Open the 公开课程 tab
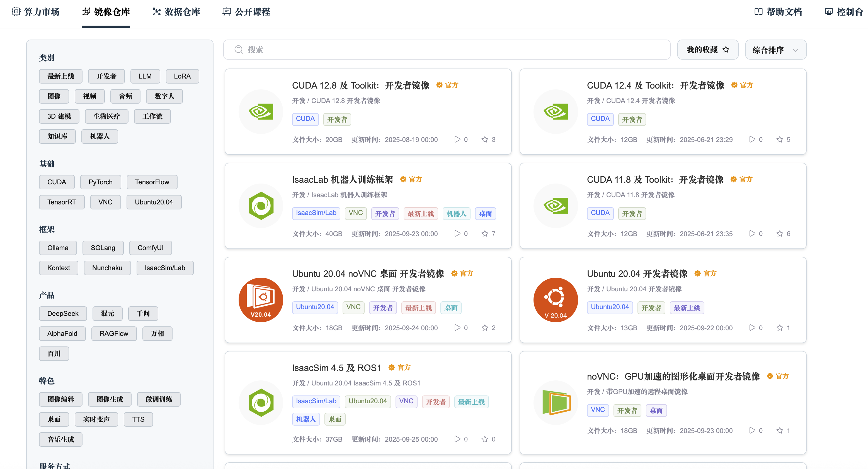Screen dimensions: 868x469 246,12
